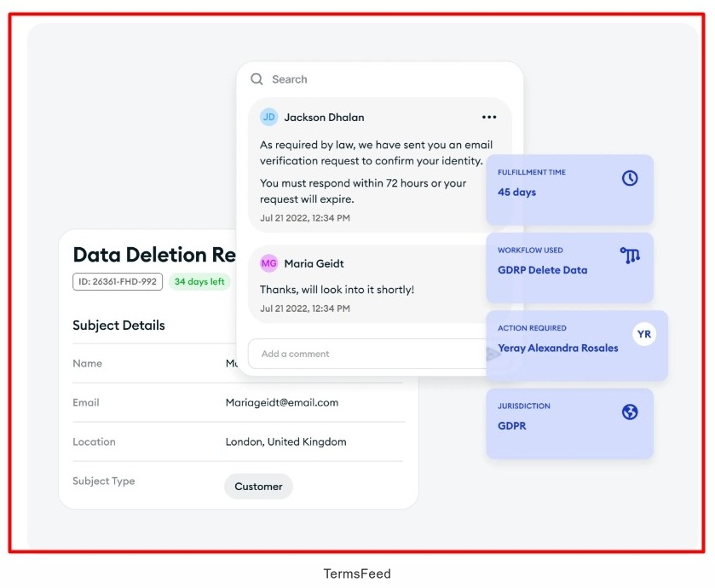
Task: Click the FULFILLMENT TIME label
Action: (532, 172)
